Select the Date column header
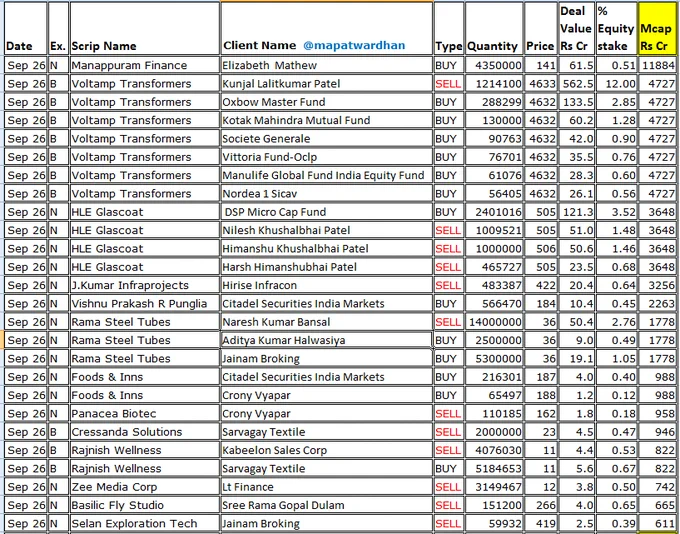This screenshot has height=534, width=680. click(26, 29)
